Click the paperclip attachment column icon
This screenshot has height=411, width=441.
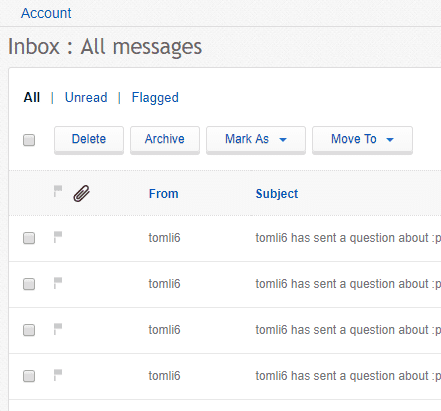[x=82, y=194]
